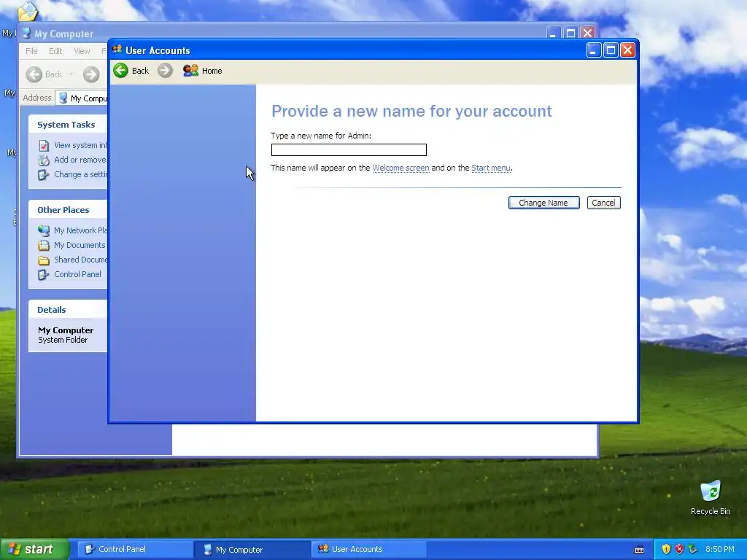The height and width of the screenshot is (560, 747).
Task: Click the Change Name button
Action: point(543,203)
